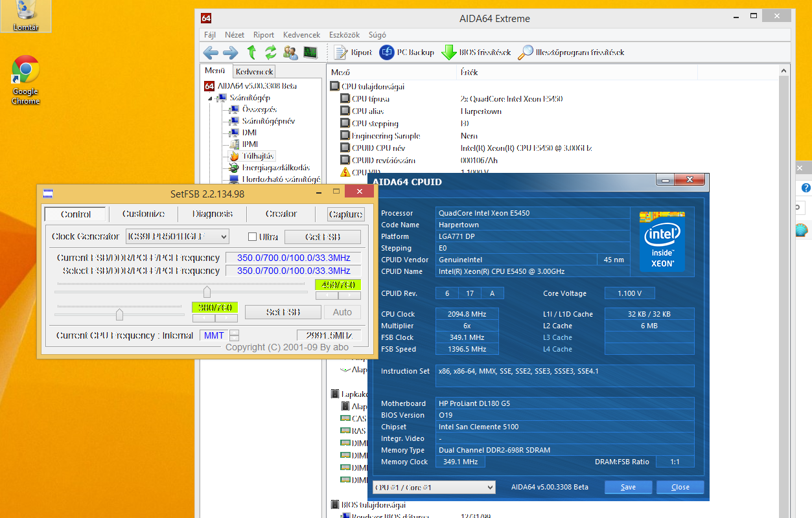Click the SetFSB title bar icon
The height and width of the screenshot is (518, 812).
click(x=48, y=193)
